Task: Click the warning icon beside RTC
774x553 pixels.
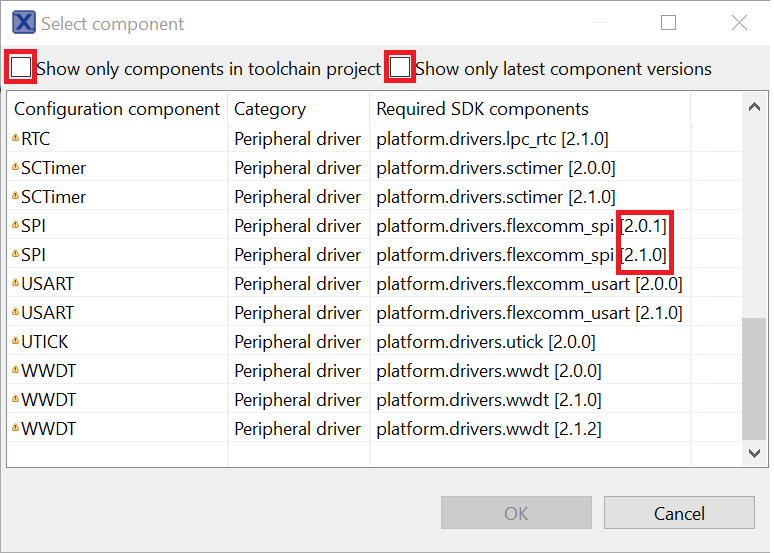Action: click(15, 138)
